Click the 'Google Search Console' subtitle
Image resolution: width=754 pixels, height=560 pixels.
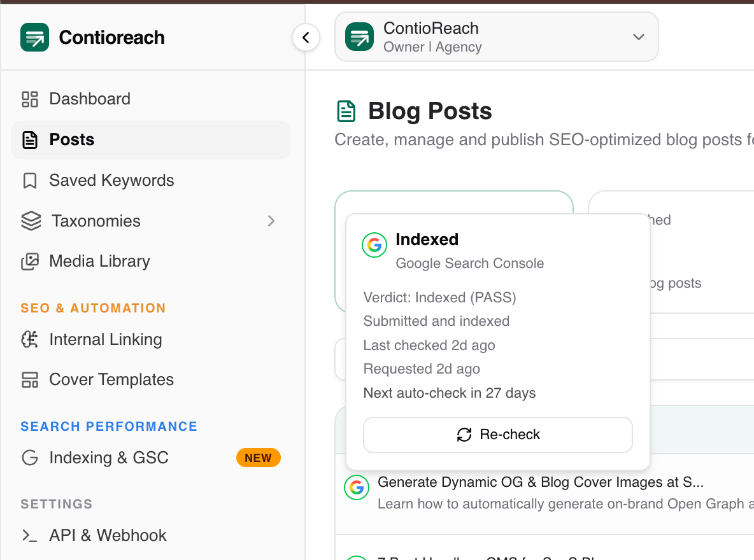469,263
